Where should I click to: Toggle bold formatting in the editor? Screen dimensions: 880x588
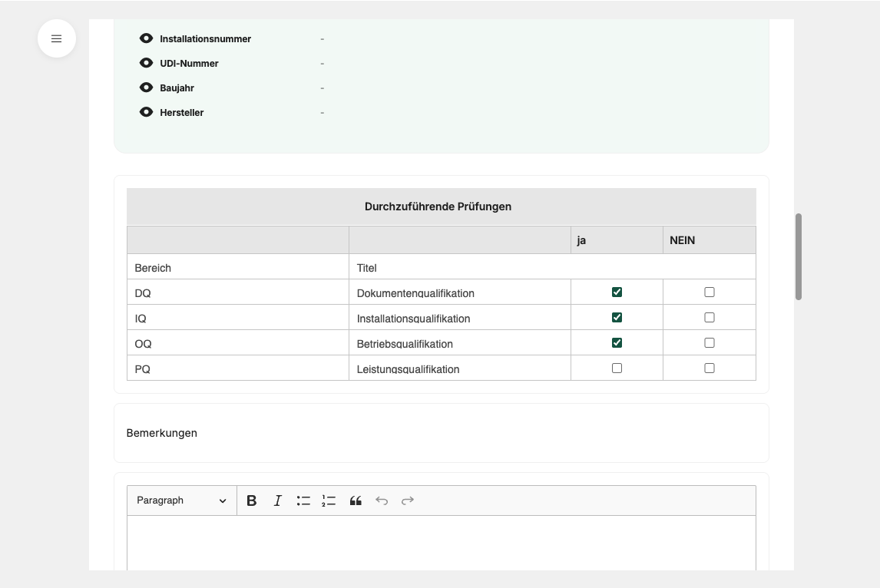pos(251,500)
